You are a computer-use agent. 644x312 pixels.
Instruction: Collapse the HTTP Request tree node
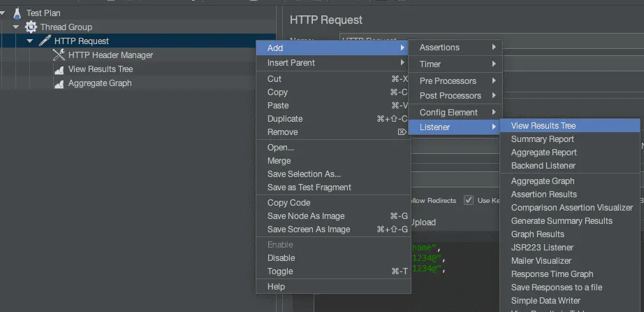point(30,41)
